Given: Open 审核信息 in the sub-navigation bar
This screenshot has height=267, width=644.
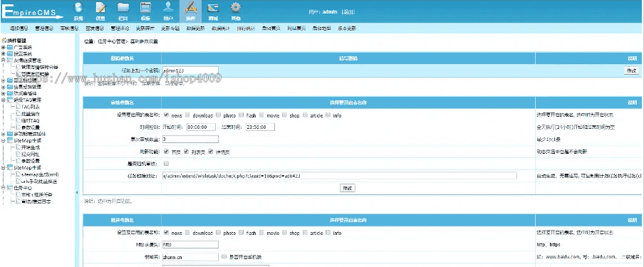Looking at the screenshot, I should tap(69, 28).
